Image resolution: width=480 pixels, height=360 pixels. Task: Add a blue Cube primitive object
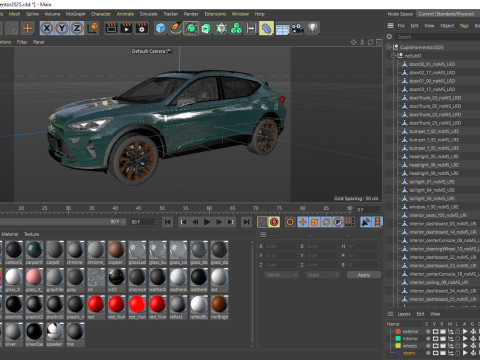pyautogui.click(x=161, y=28)
